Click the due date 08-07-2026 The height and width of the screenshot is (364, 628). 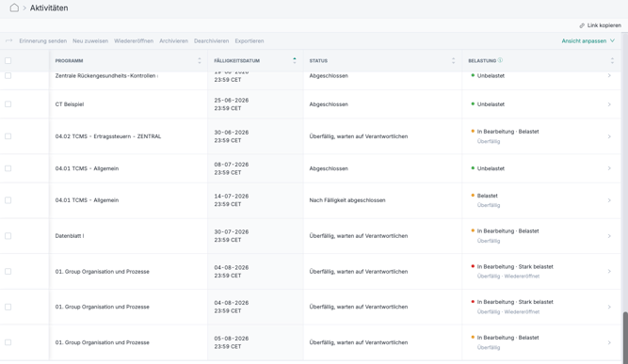coord(232,165)
